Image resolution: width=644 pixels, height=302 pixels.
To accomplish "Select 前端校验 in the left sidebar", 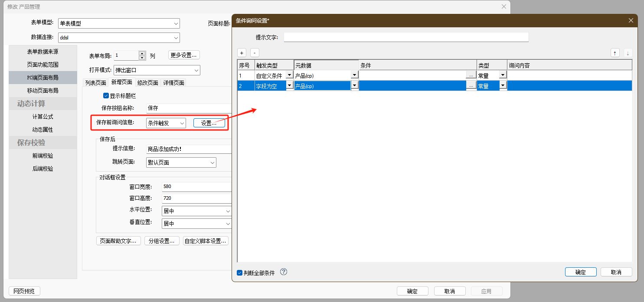I will tap(42, 156).
